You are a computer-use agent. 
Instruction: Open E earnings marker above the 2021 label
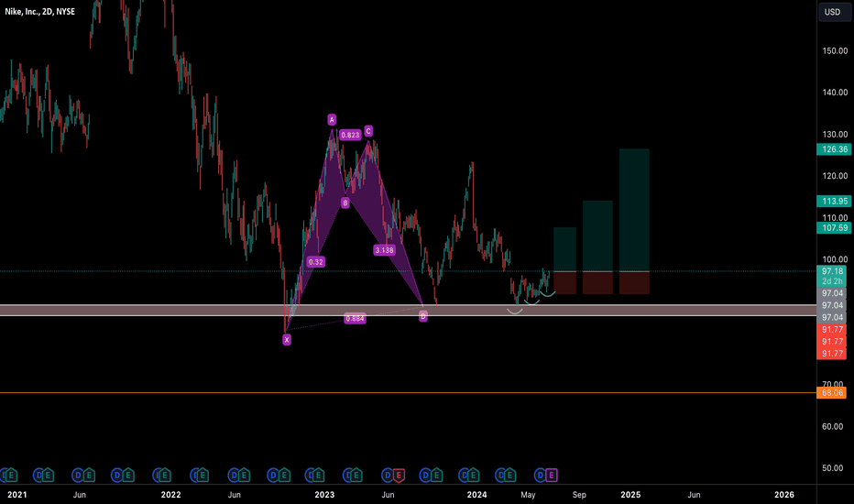tap(11, 475)
